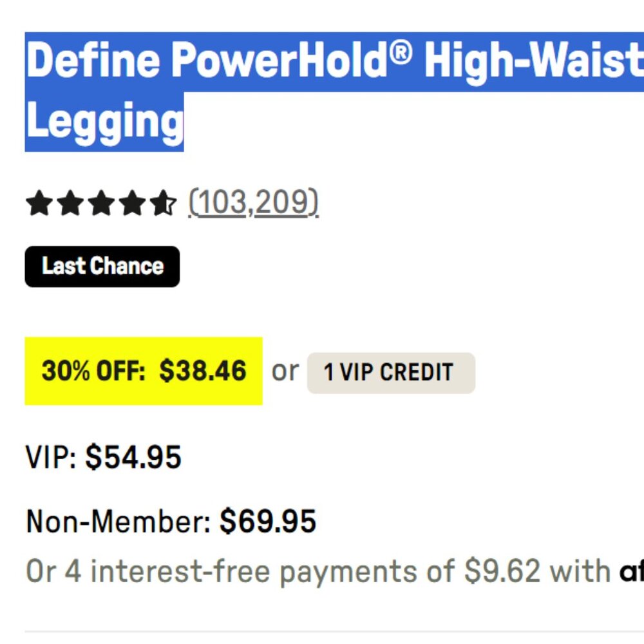Click the half-filled fifth rating star

click(x=162, y=204)
